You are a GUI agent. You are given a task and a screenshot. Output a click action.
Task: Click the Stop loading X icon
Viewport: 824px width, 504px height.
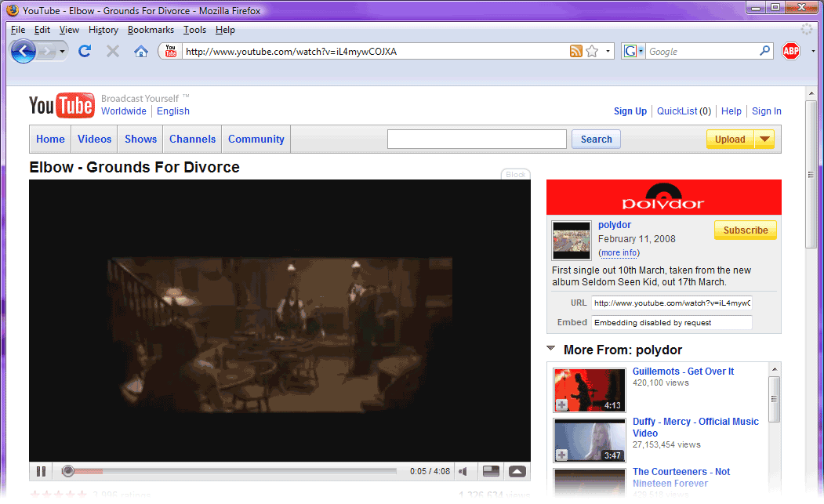112,51
